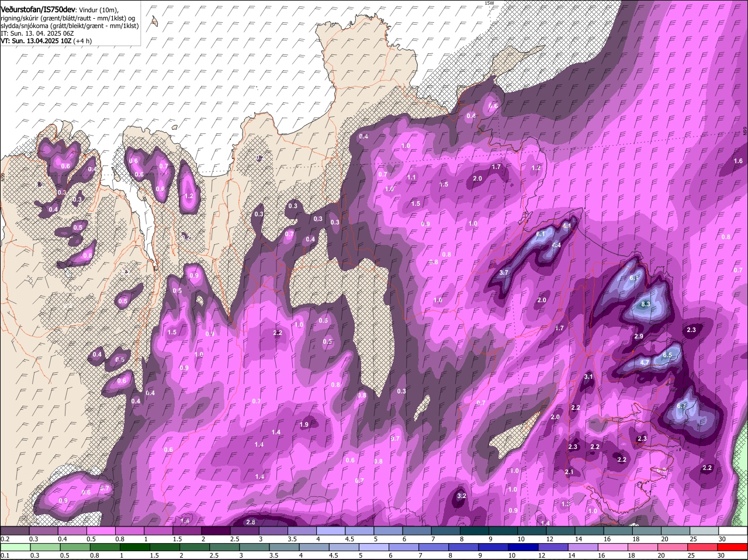
Task: Click the 8.3 precipitation value on the map
Action: click(646, 305)
